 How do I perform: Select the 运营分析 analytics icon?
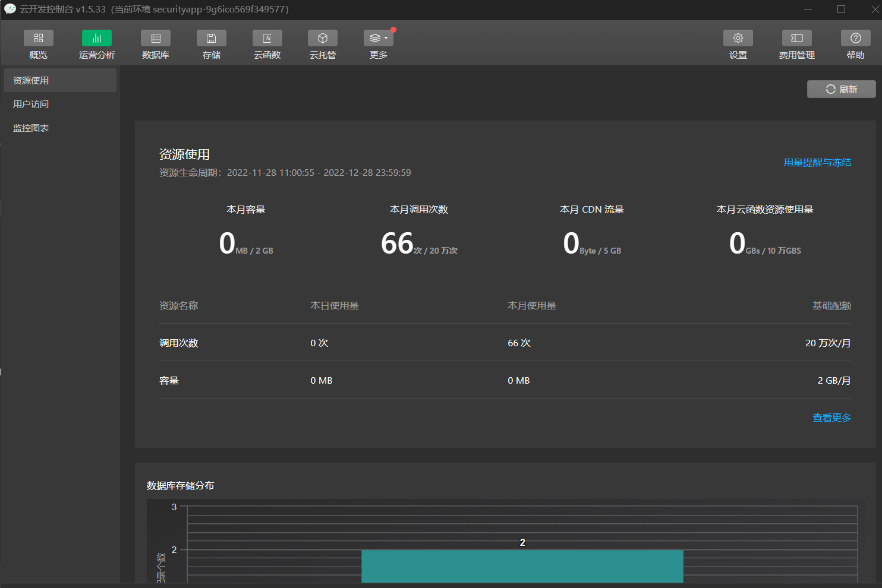tap(97, 38)
